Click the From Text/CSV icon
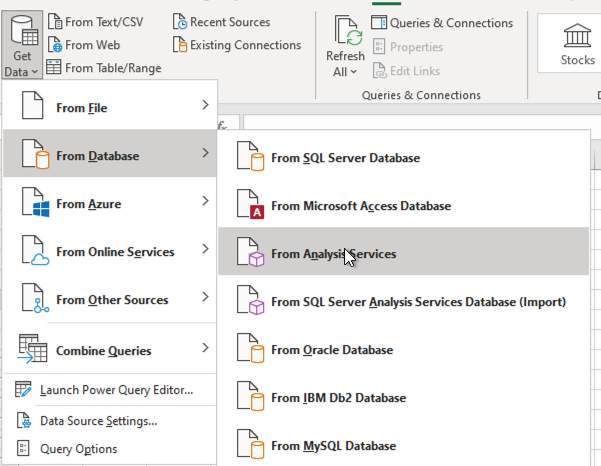Image resolution: width=601 pixels, height=466 pixels. click(x=55, y=21)
